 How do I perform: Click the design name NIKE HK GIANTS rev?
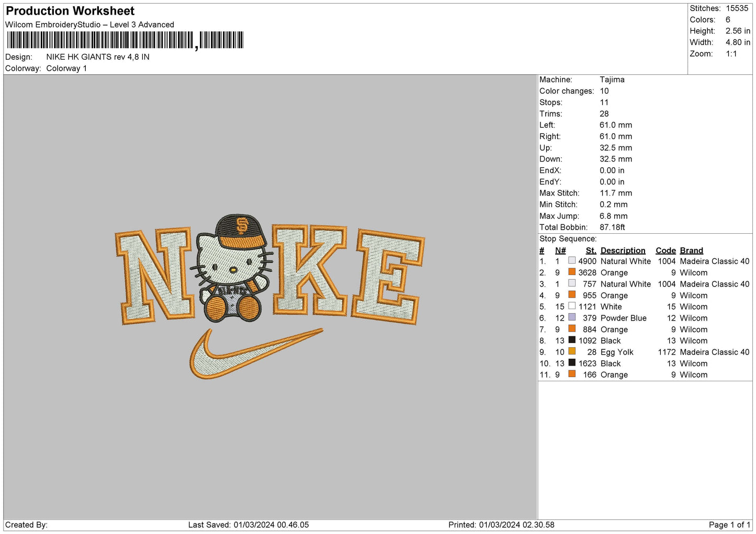[98, 57]
